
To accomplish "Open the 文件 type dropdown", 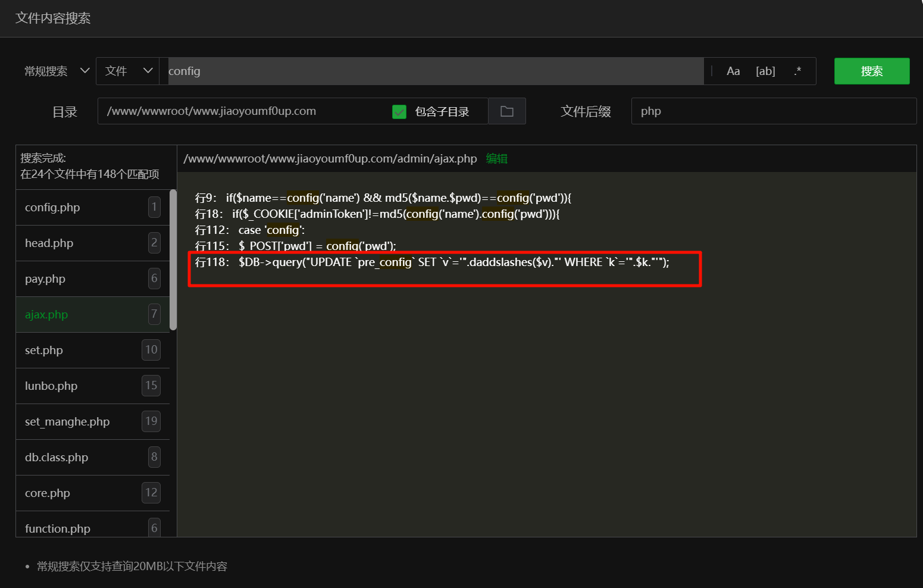I will [128, 71].
